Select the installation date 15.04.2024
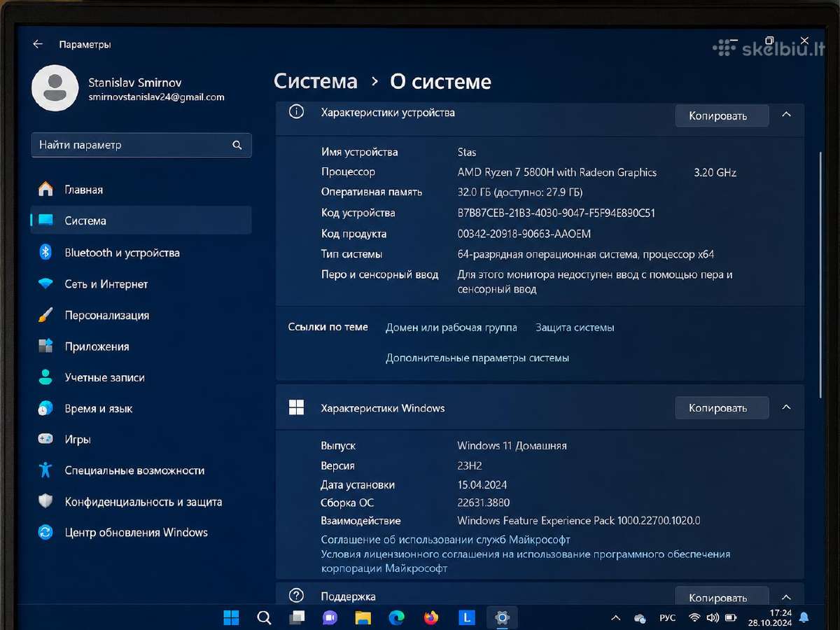Image resolution: width=840 pixels, height=630 pixels. (x=482, y=484)
